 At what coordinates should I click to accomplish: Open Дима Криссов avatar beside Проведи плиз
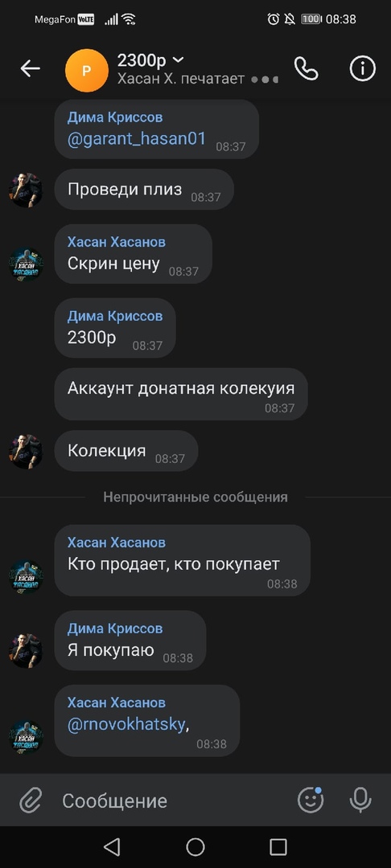click(26, 190)
